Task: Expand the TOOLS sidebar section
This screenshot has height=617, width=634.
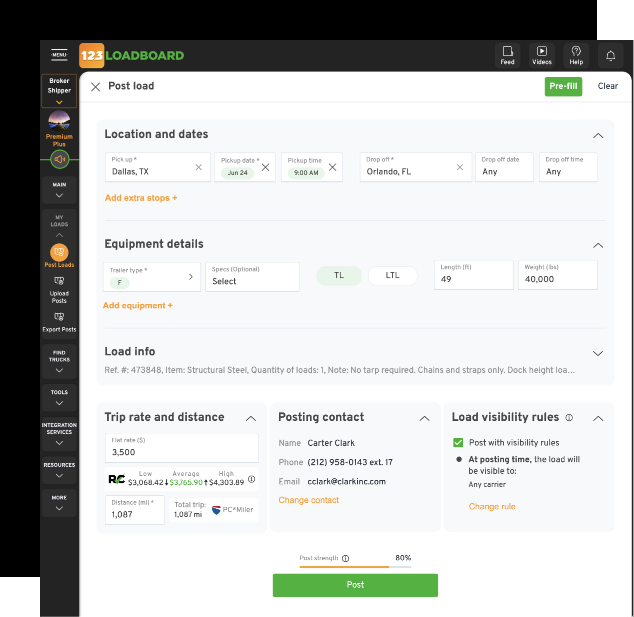Action: pos(59,397)
